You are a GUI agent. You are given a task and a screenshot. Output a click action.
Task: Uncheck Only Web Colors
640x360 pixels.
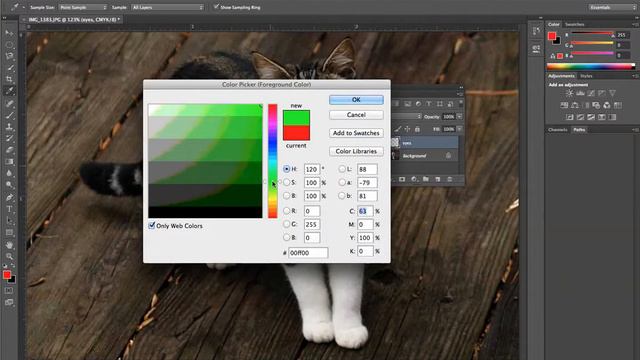point(152,225)
